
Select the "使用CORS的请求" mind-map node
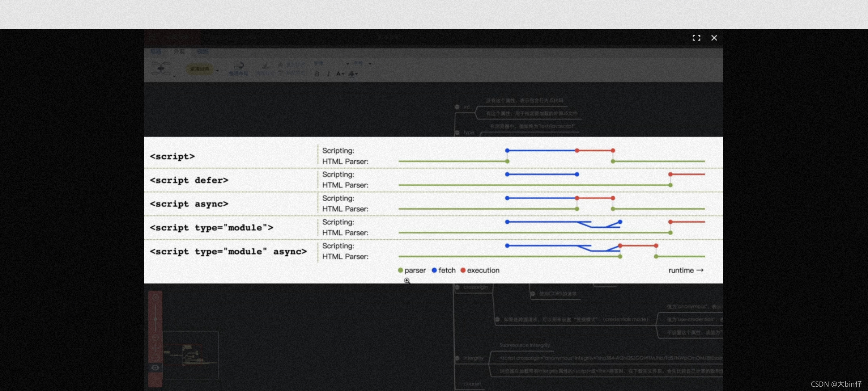(x=558, y=294)
